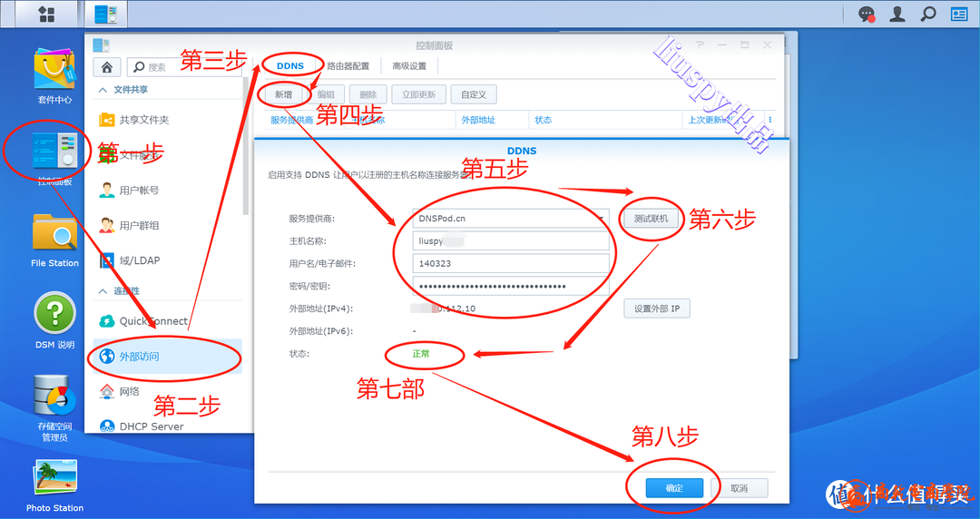This screenshot has height=519, width=980.
Task: Focus the Control Panel search box
Action: [183, 67]
